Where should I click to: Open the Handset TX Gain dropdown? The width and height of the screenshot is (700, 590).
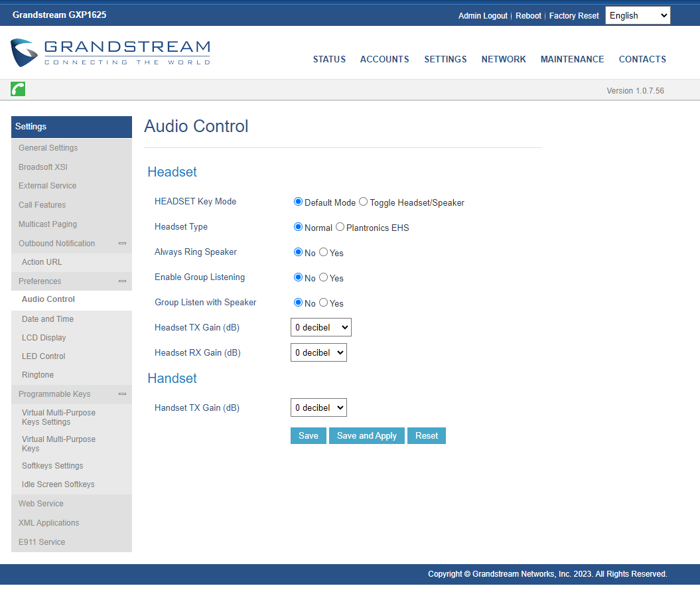point(318,407)
